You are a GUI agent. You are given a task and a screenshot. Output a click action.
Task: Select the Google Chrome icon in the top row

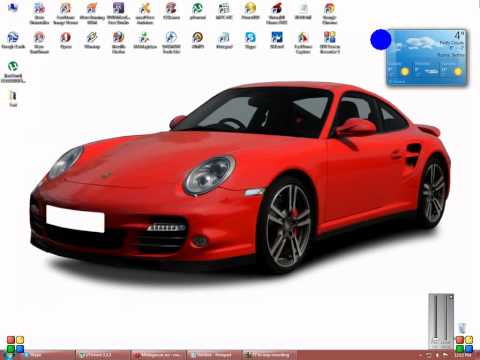329,13
